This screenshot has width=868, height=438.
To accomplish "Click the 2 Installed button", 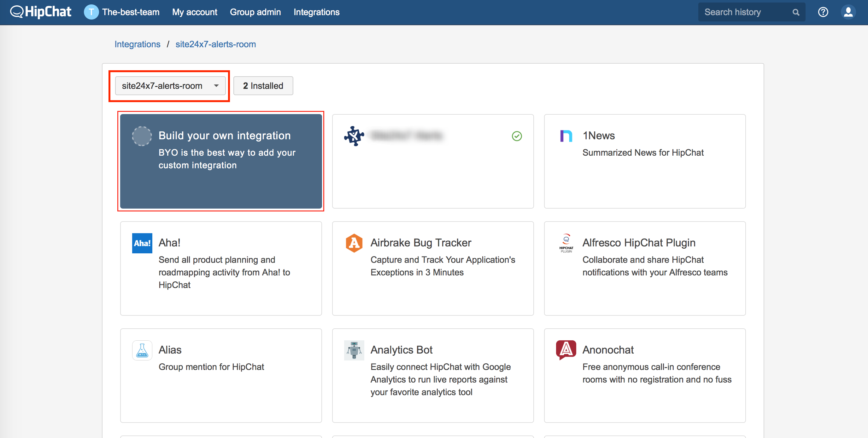I will (263, 86).
